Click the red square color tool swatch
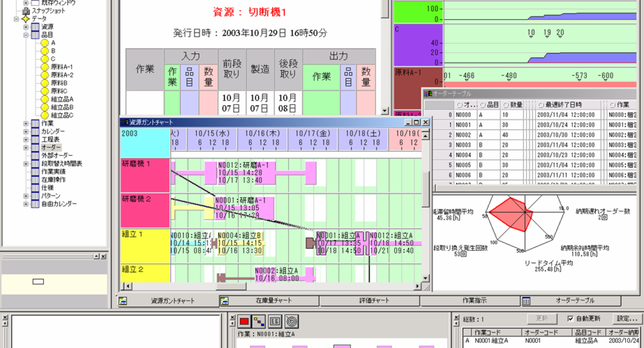 tap(243, 321)
